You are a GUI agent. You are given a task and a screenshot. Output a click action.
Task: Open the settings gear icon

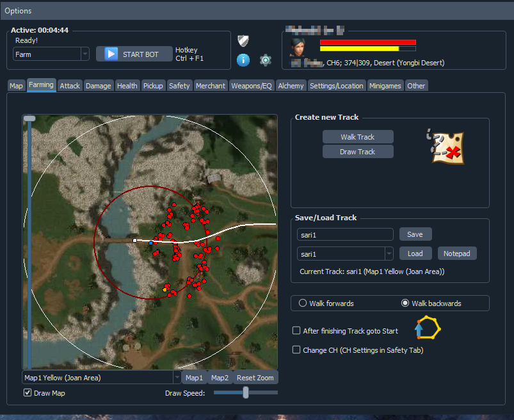pos(266,60)
